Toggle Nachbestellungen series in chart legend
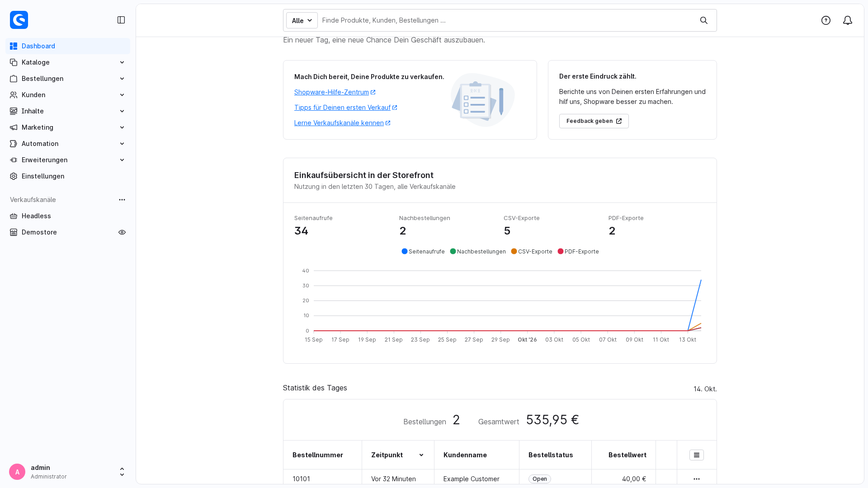The width and height of the screenshot is (868, 488). pos(478,252)
